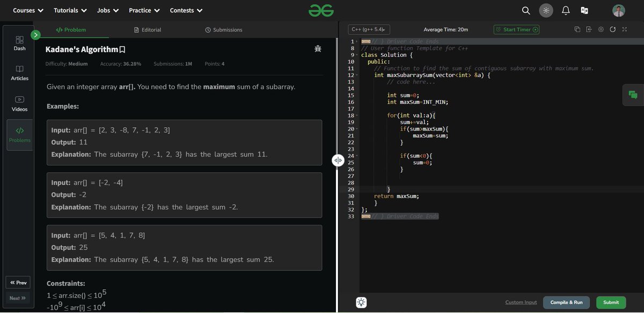Open the Articles sidebar item
This screenshot has height=313, width=644.
pyautogui.click(x=19, y=74)
